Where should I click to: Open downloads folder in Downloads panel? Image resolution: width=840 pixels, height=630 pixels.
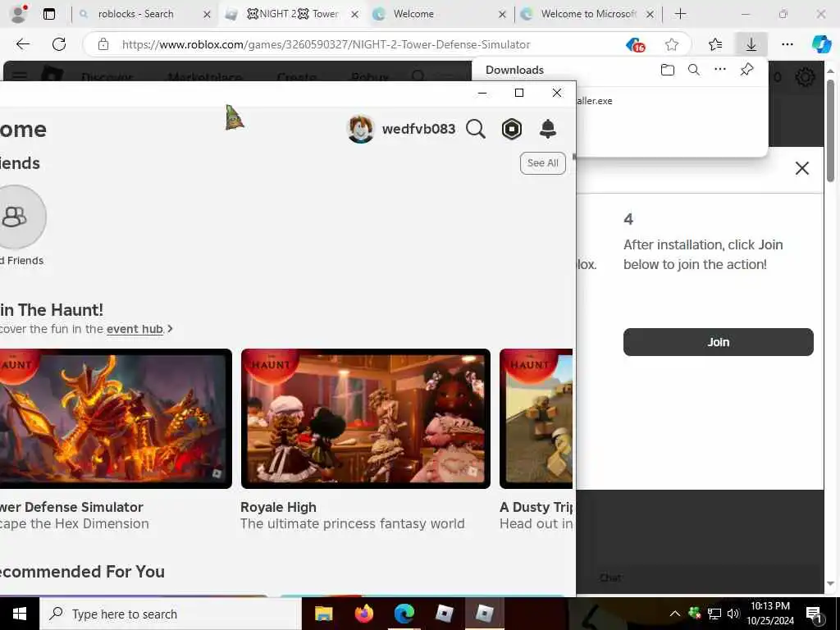coord(668,70)
